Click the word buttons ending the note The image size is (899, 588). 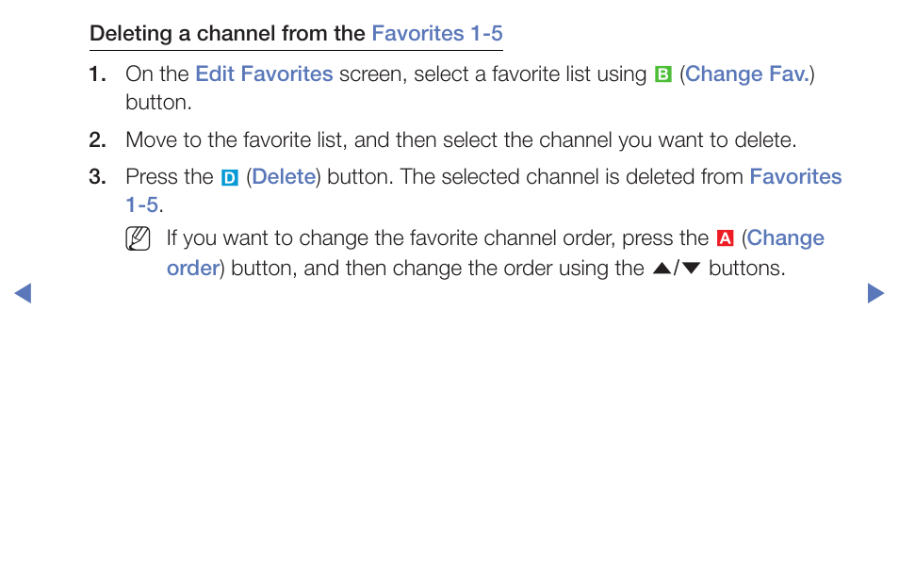(x=747, y=269)
